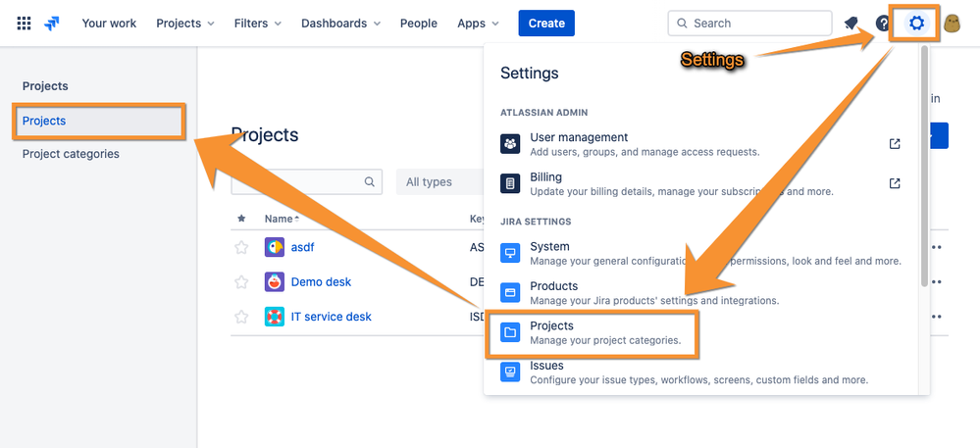Open the People page
This screenshot has width=980, height=448.
click(419, 24)
